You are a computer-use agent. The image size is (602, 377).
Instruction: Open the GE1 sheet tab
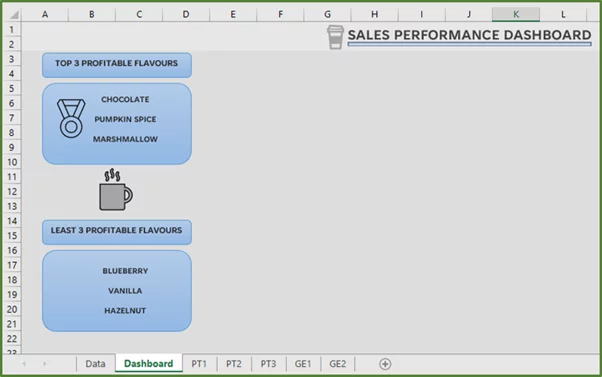click(303, 364)
